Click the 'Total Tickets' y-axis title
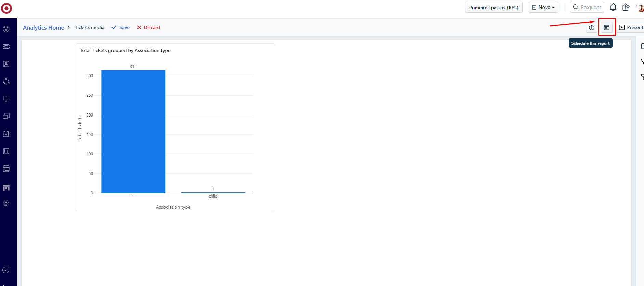 click(x=80, y=128)
